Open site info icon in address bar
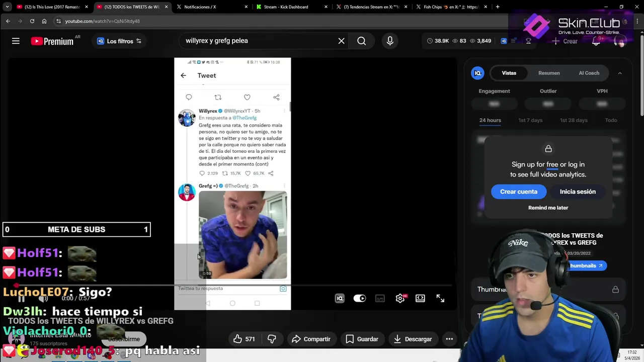 pyautogui.click(x=59, y=21)
